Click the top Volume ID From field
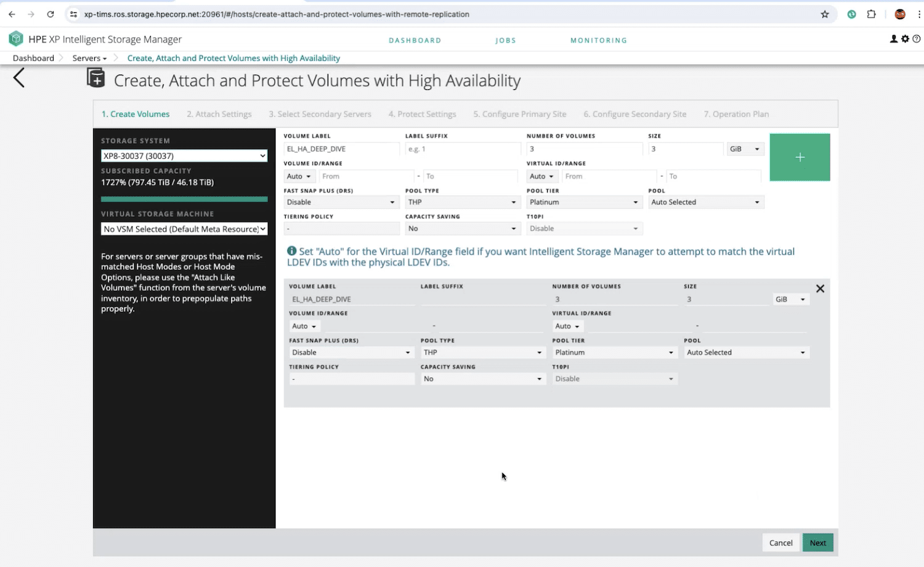The width and height of the screenshot is (924, 567). [x=367, y=176]
